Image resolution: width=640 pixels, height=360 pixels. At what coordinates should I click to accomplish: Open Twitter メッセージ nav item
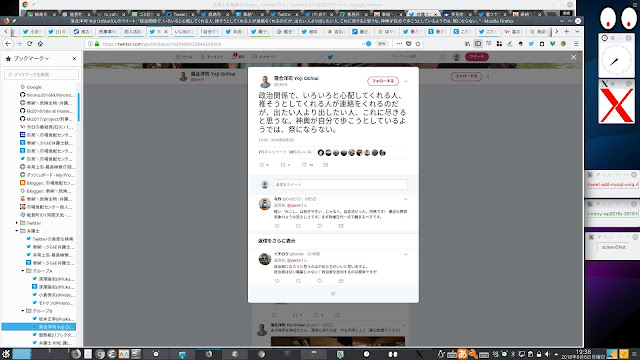[264, 57]
